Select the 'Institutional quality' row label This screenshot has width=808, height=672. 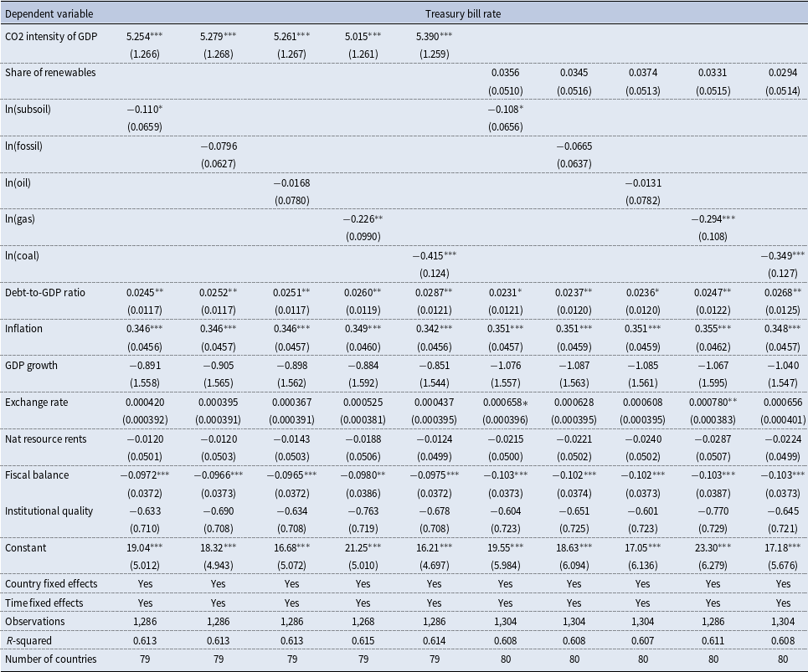[49, 510]
